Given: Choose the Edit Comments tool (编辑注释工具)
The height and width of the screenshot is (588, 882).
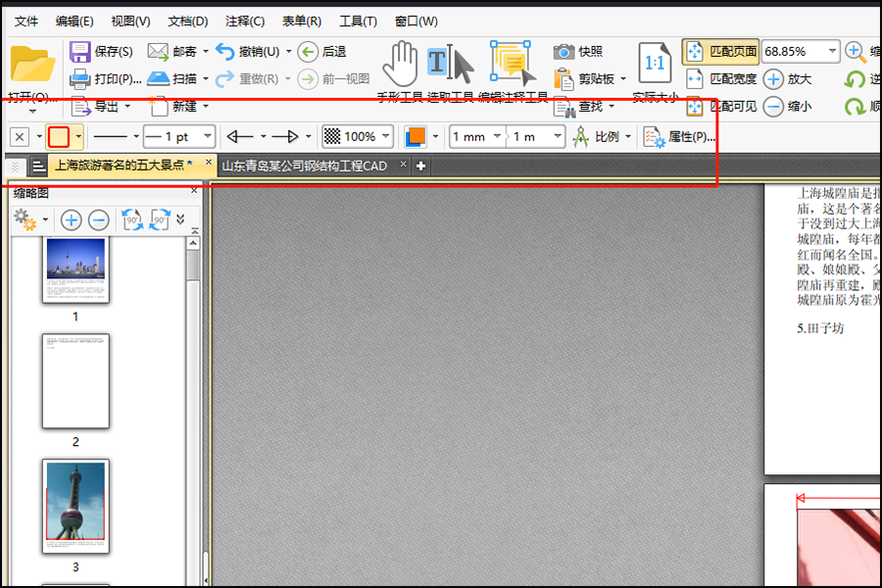Looking at the screenshot, I should pyautogui.click(x=512, y=63).
